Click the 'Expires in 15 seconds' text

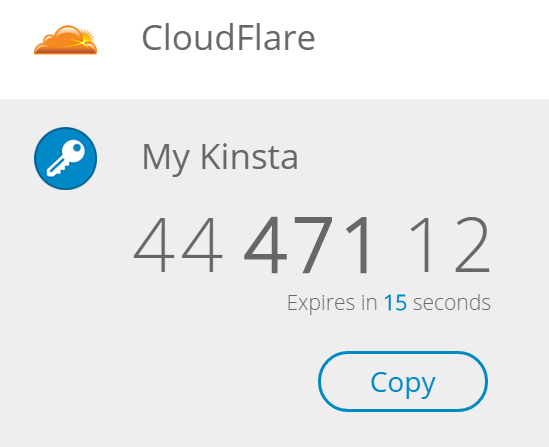[x=389, y=302]
